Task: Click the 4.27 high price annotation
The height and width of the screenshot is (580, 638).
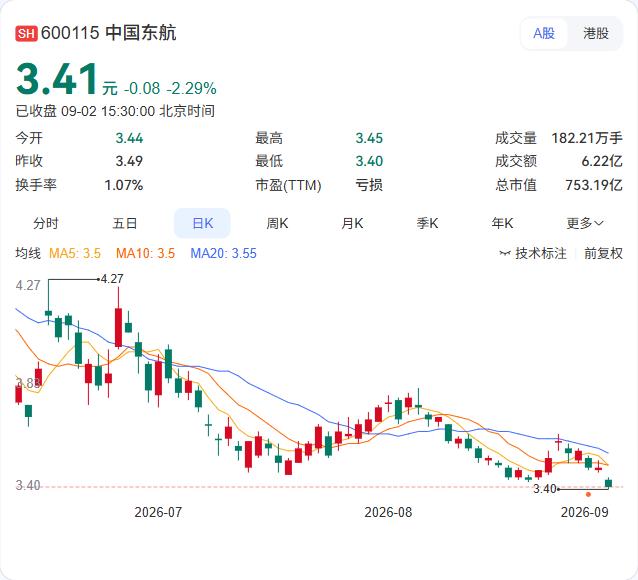Action: (x=112, y=279)
